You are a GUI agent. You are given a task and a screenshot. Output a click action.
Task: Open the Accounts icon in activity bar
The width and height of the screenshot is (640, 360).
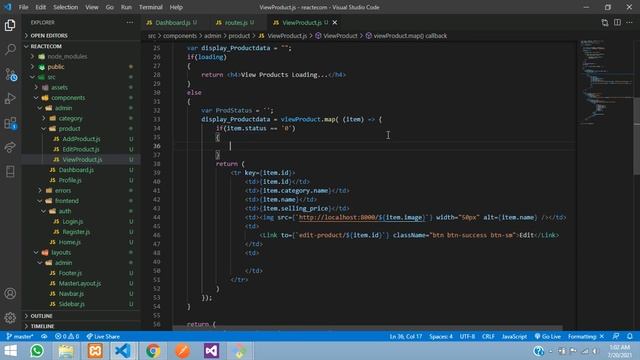click(x=10, y=293)
